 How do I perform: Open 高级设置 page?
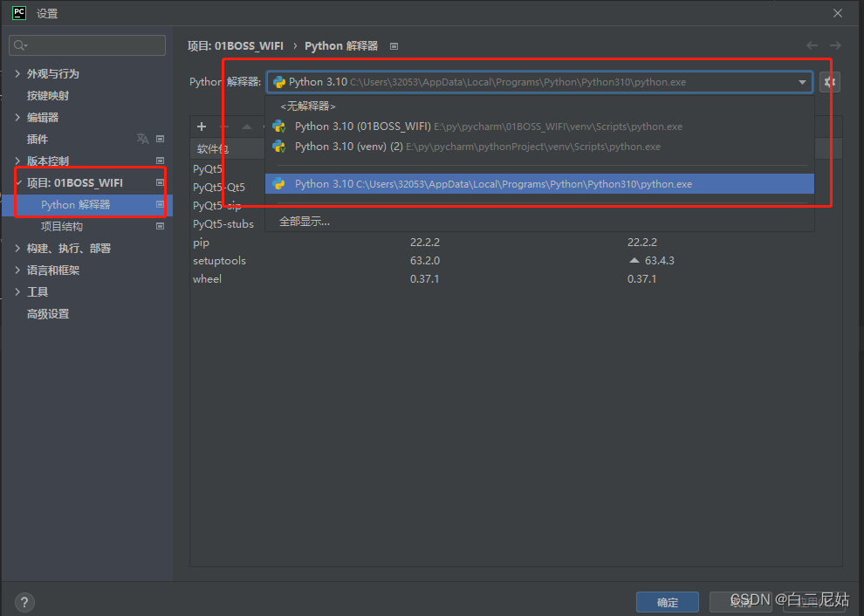click(x=48, y=314)
